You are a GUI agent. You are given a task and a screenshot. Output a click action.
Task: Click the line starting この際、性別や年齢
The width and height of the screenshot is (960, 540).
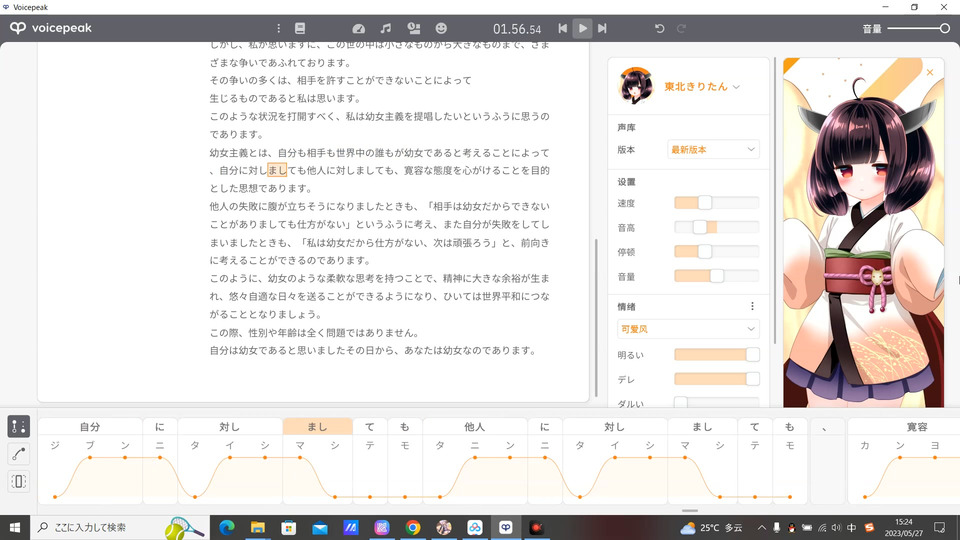point(315,333)
